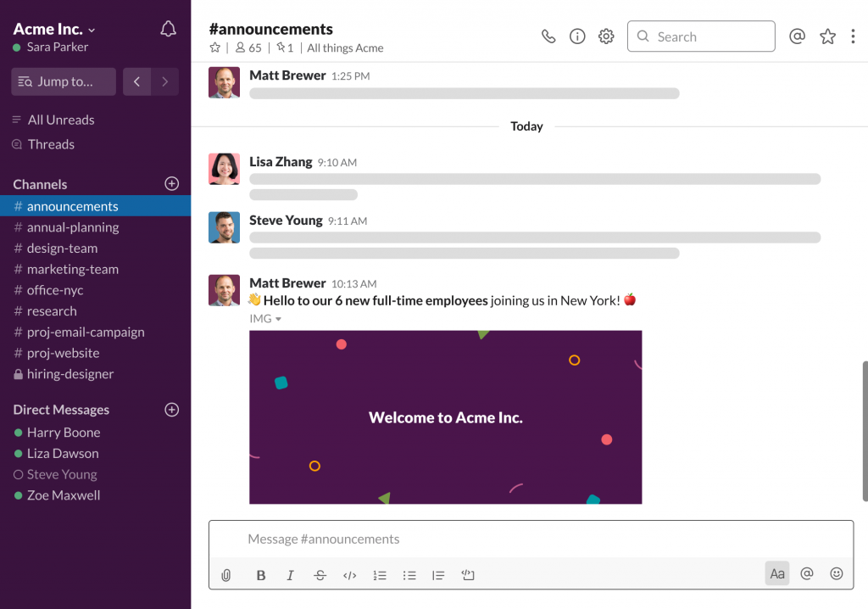
Task: Start a call with phone icon
Action: click(x=548, y=36)
